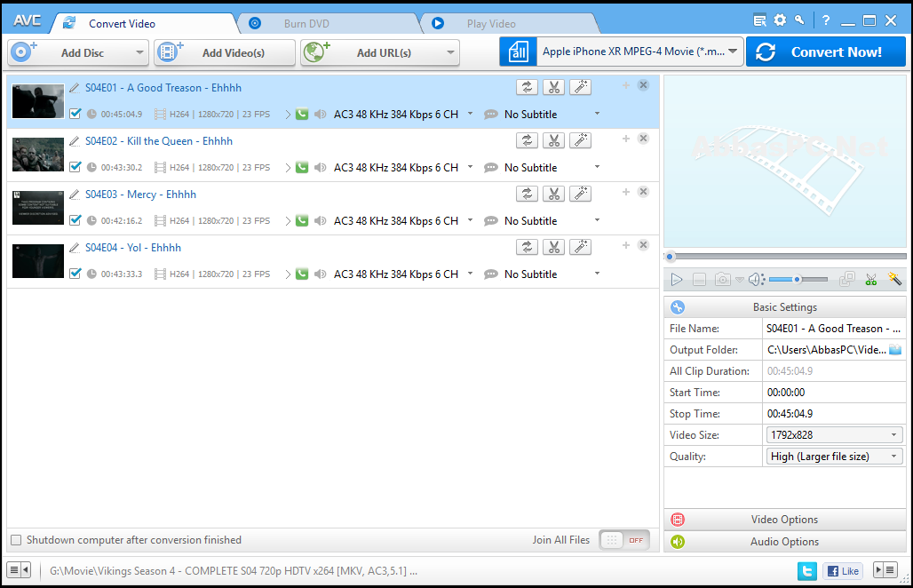Enable Shutdown computer after conversion finished

click(x=16, y=540)
